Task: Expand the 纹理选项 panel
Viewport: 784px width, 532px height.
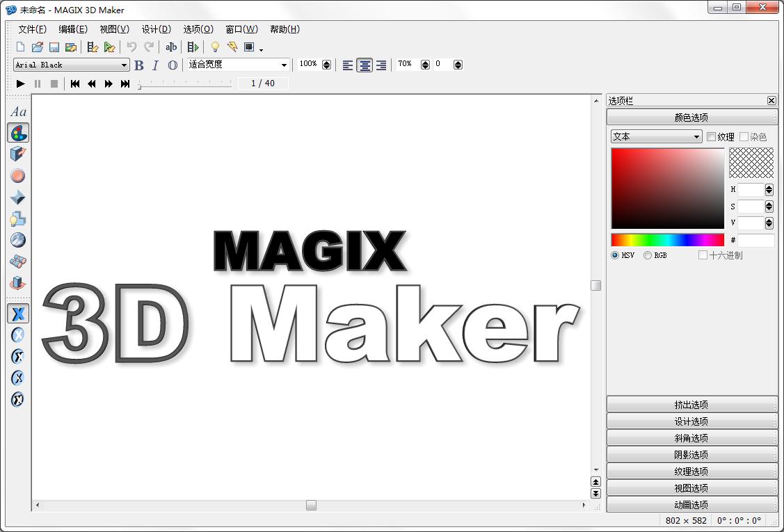Action: (x=691, y=471)
